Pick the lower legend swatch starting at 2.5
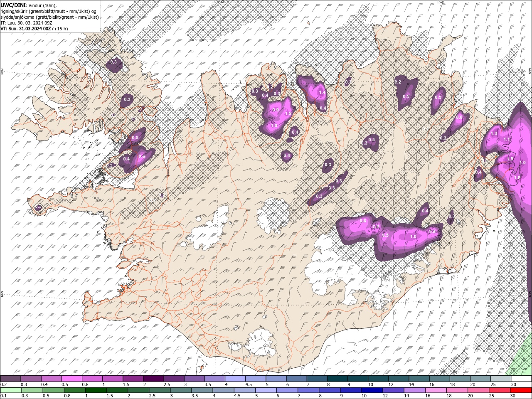 (159, 390)
